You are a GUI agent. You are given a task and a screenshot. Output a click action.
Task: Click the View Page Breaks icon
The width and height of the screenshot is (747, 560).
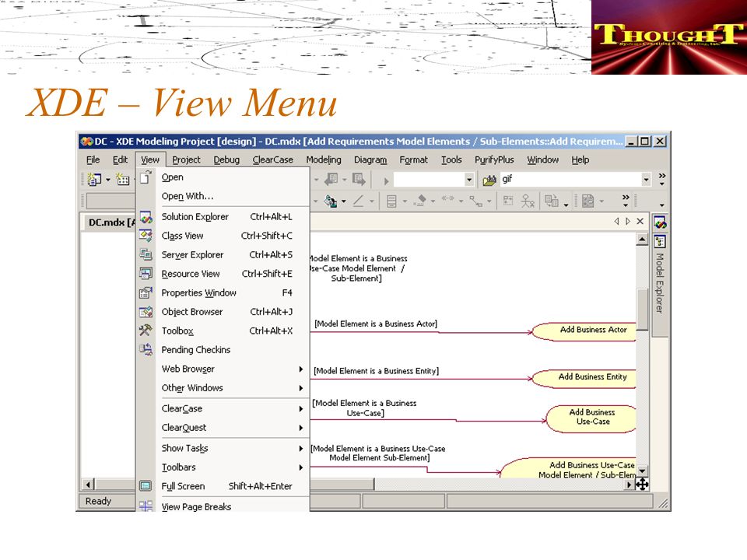(x=146, y=506)
